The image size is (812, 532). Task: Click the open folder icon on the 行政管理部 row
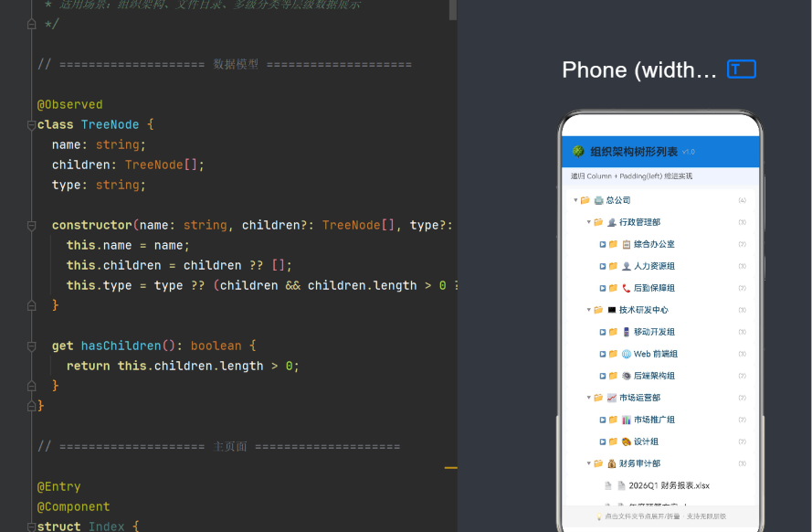[x=598, y=222]
